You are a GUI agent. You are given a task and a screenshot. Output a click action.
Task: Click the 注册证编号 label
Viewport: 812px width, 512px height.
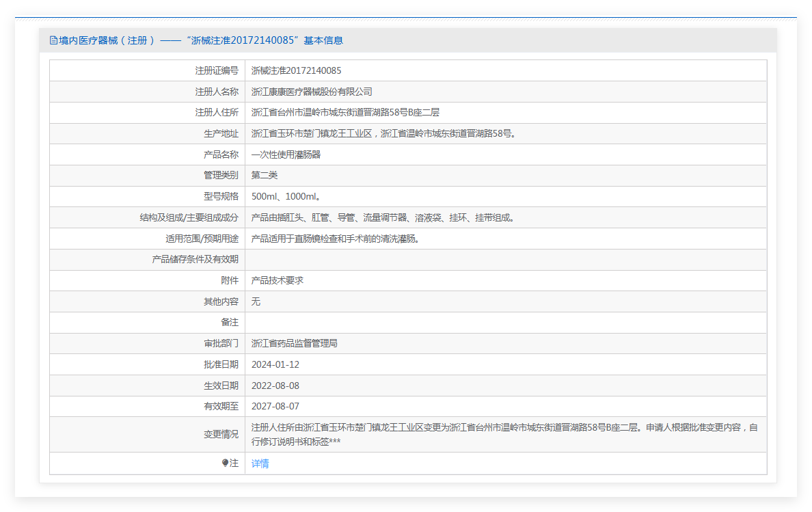(x=217, y=70)
